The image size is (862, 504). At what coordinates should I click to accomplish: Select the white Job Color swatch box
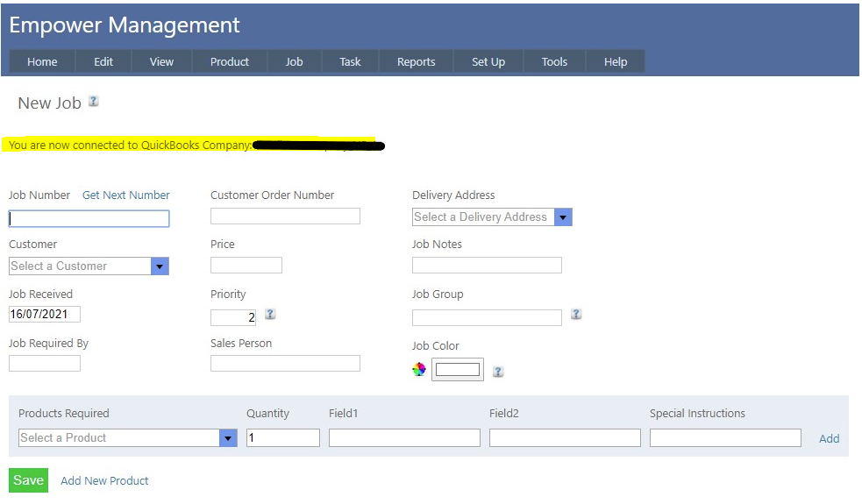point(458,370)
